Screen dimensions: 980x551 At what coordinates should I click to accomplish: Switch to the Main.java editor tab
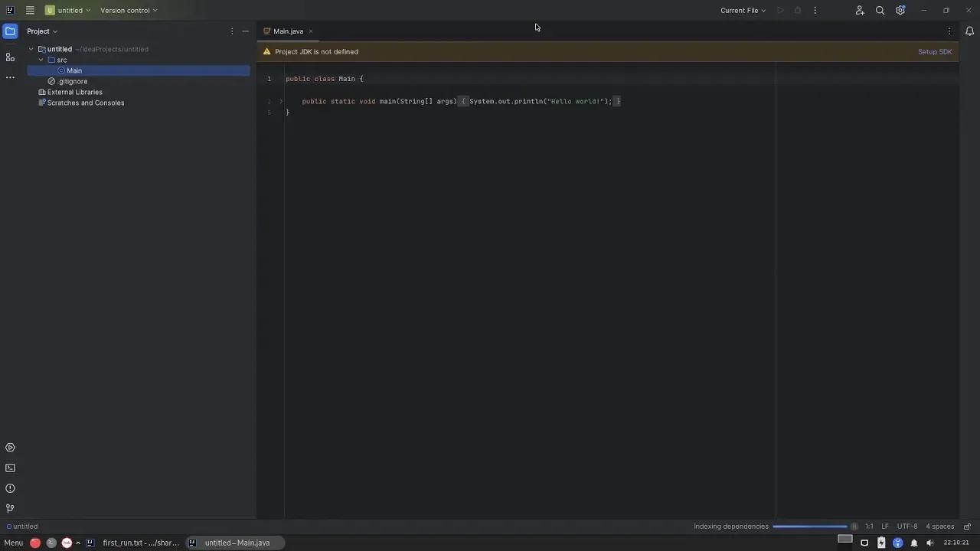click(287, 31)
